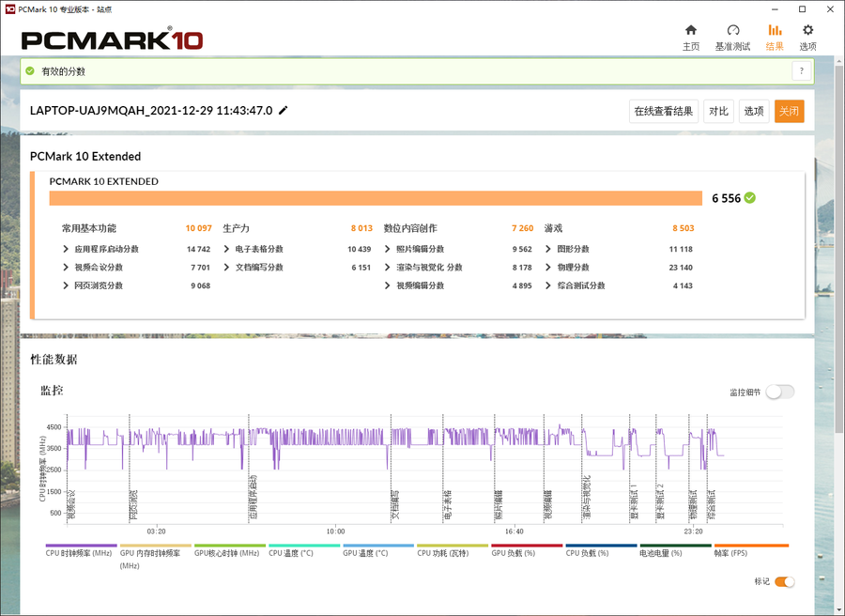Viewport: 845px width, 616px height.
Task: Enable the 监控细节 toggle
Action: pyautogui.click(x=779, y=392)
